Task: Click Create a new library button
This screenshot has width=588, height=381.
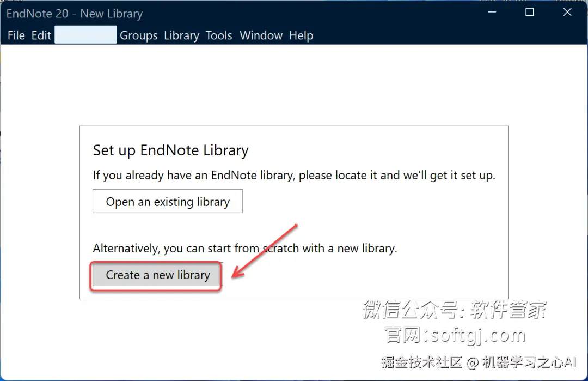Action: point(157,275)
